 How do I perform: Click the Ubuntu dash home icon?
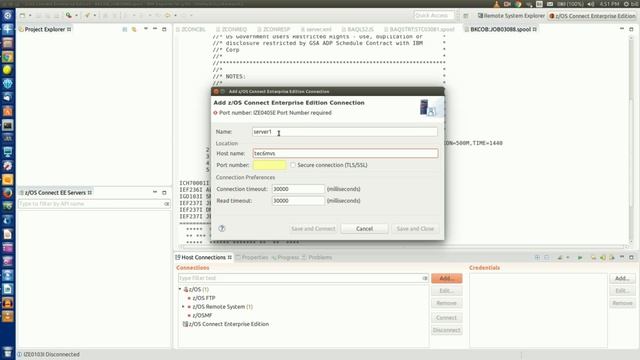pos(7,16)
